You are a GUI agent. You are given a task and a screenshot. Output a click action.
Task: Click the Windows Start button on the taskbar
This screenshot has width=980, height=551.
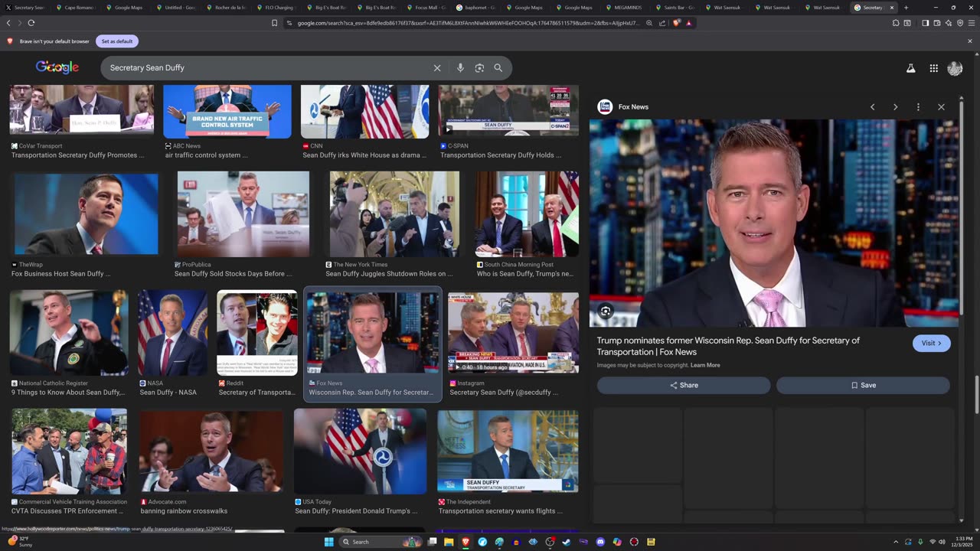click(x=328, y=542)
